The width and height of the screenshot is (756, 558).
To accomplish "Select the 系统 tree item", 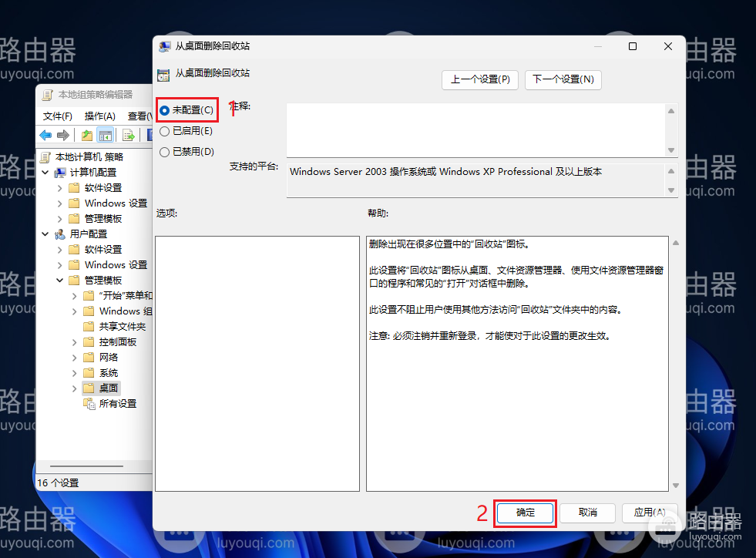I will (x=109, y=373).
